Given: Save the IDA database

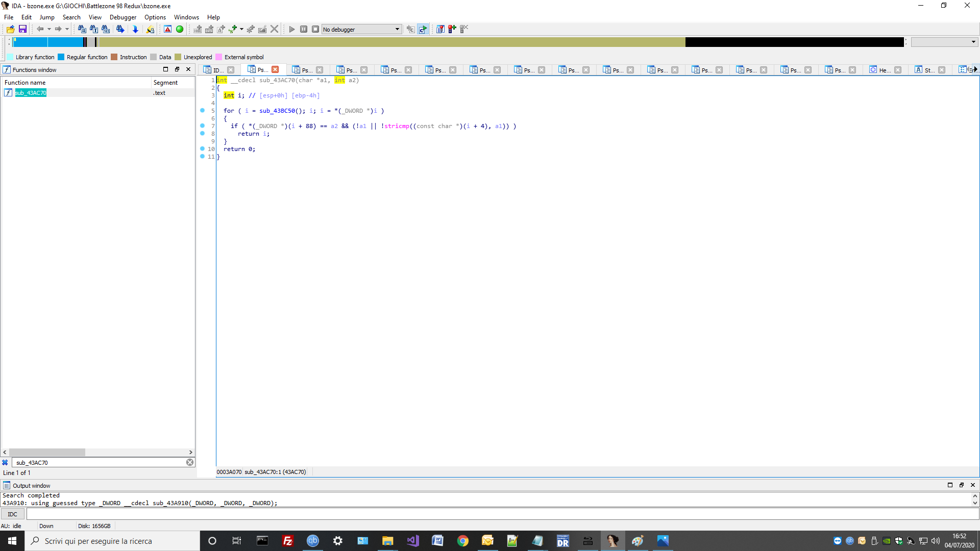Looking at the screenshot, I should tap(22, 29).
